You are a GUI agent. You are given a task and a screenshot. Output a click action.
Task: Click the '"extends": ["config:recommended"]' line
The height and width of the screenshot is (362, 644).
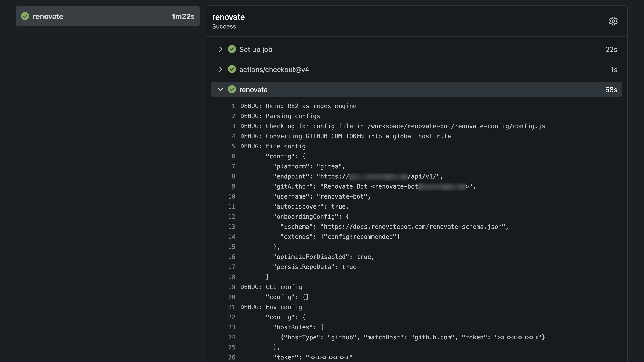pyautogui.click(x=340, y=237)
